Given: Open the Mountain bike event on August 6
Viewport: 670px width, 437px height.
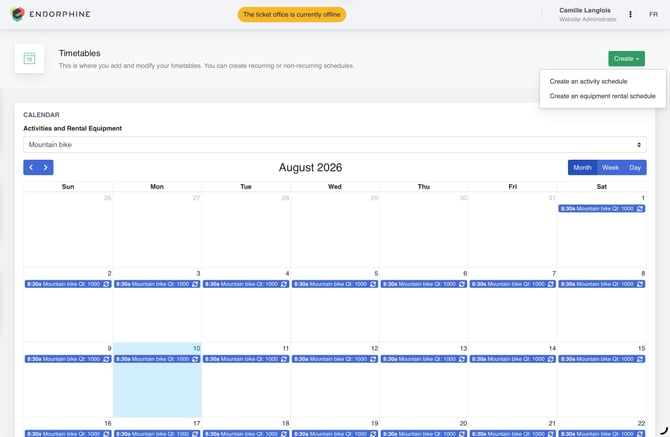Looking at the screenshot, I should pyautogui.click(x=423, y=284).
